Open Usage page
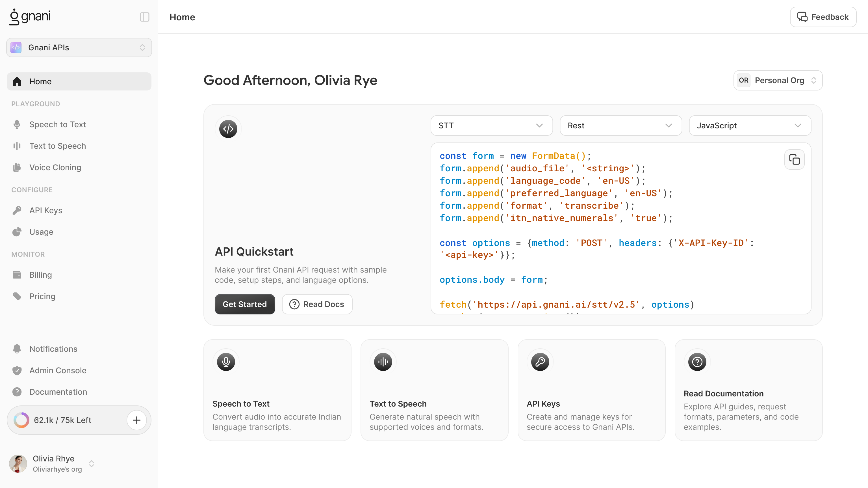 click(79, 232)
